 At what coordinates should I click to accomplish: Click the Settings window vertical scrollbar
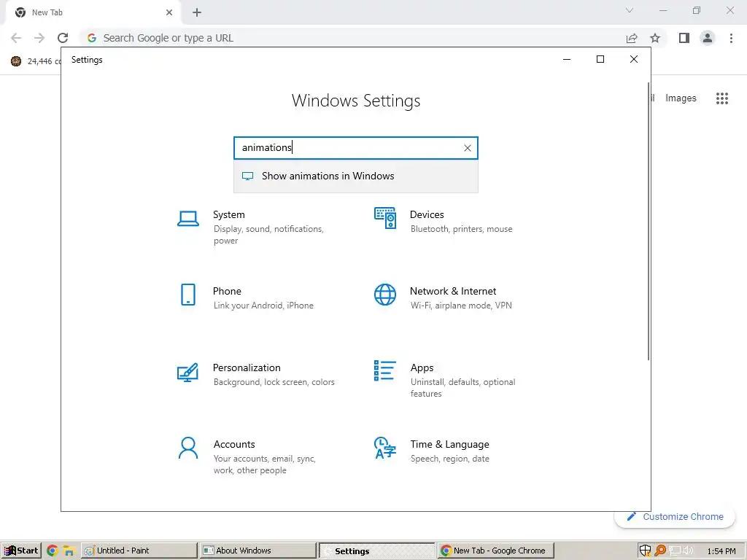click(x=649, y=222)
